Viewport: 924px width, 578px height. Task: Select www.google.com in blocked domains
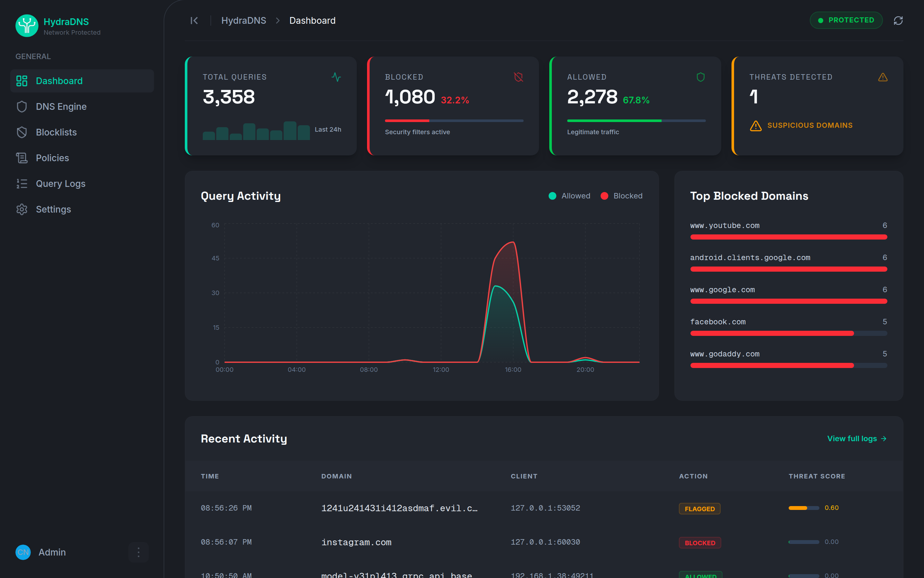[x=723, y=290]
